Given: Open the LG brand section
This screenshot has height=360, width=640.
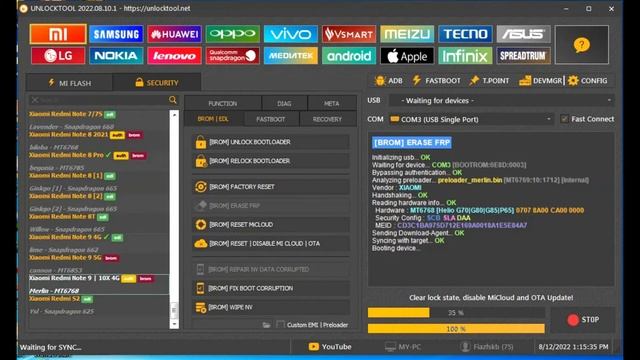Looking at the screenshot, I should (58, 56).
